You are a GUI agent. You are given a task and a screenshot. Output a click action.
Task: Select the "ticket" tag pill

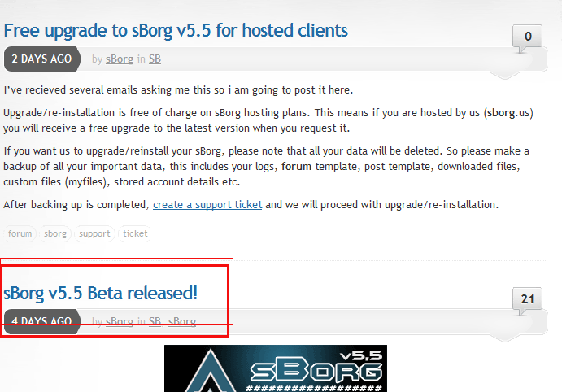(x=135, y=234)
